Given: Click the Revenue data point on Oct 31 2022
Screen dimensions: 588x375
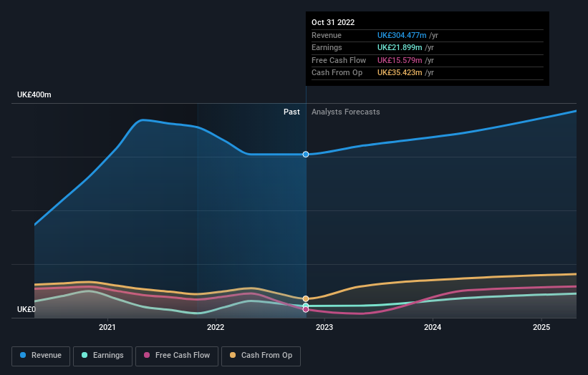Looking at the screenshot, I should coord(306,155).
